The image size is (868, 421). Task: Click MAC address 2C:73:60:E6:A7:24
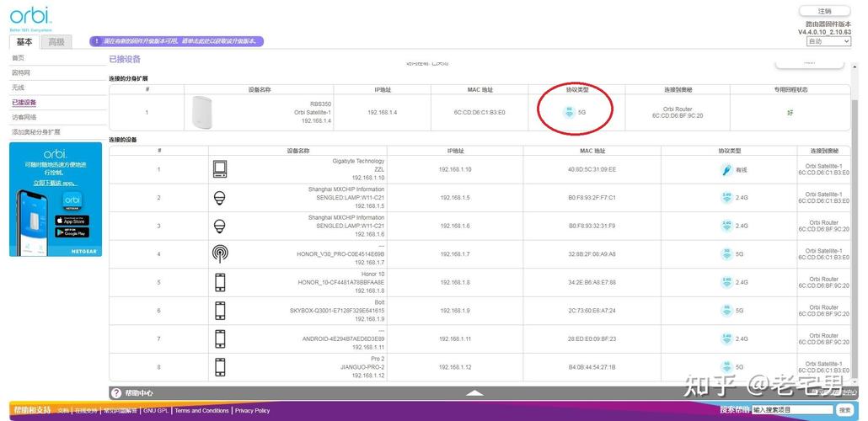(592, 311)
